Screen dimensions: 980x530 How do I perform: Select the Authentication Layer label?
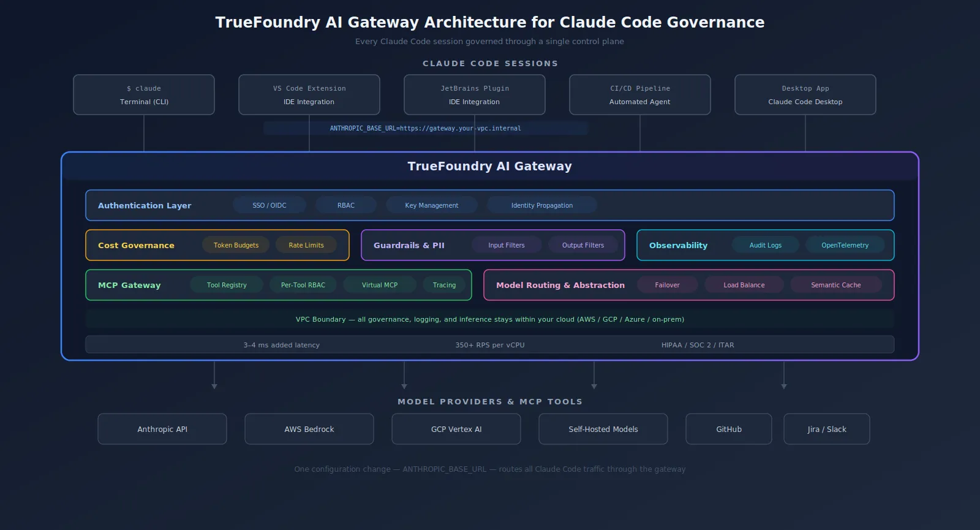pyautogui.click(x=145, y=205)
